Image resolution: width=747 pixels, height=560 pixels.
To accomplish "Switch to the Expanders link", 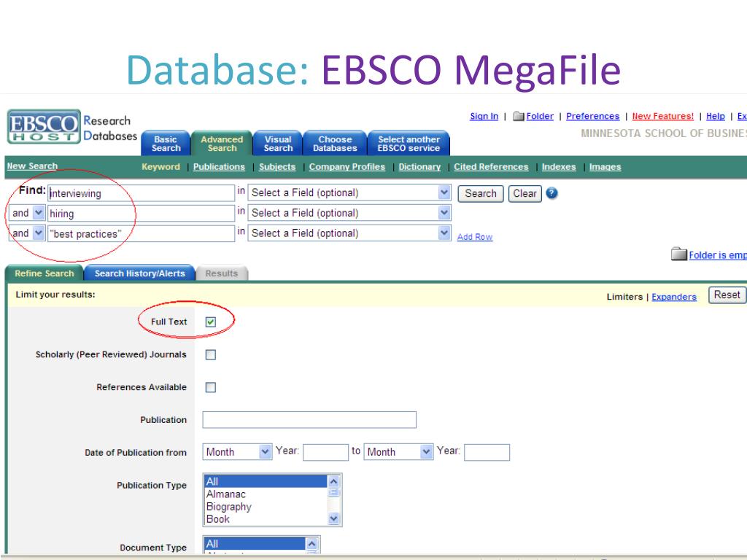I will click(673, 297).
